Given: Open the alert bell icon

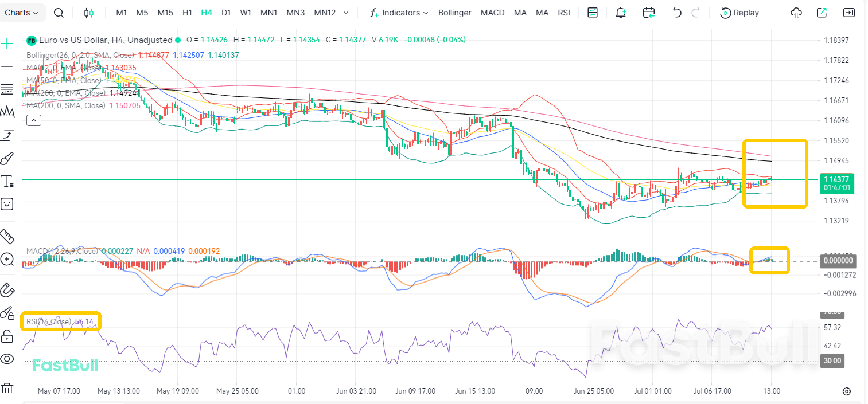Looking at the screenshot, I should coord(621,13).
